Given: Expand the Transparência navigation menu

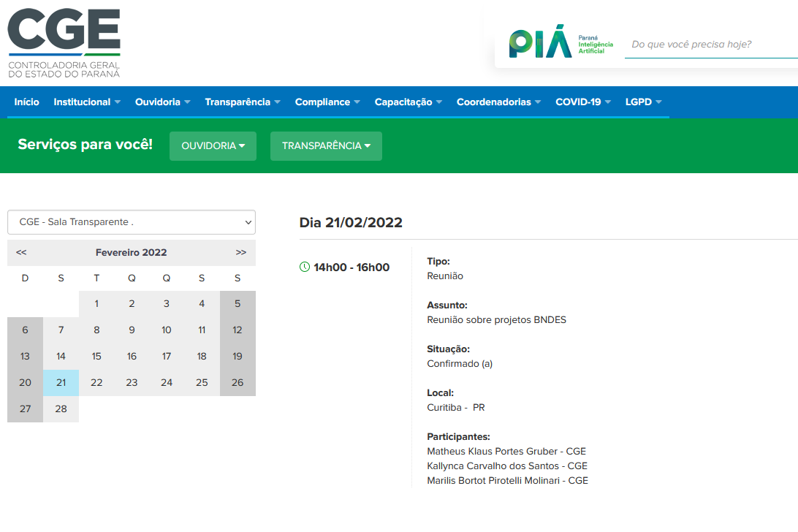Looking at the screenshot, I should pos(243,102).
